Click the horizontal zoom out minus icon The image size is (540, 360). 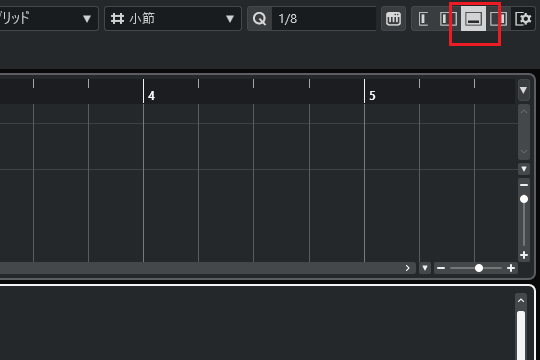tap(441, 268)
